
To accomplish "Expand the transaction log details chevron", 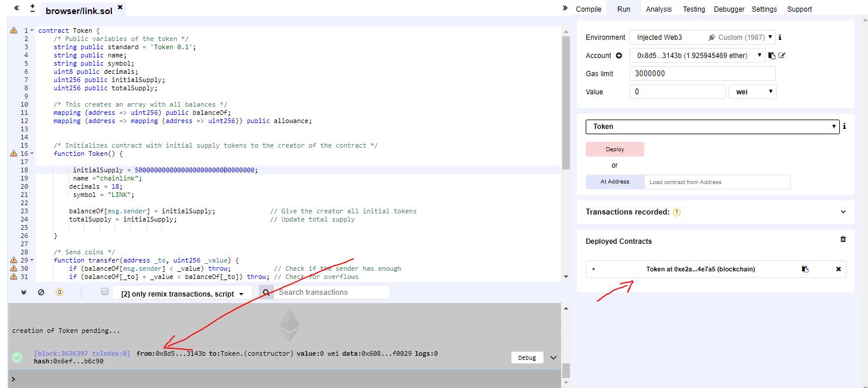I will 553,358.
